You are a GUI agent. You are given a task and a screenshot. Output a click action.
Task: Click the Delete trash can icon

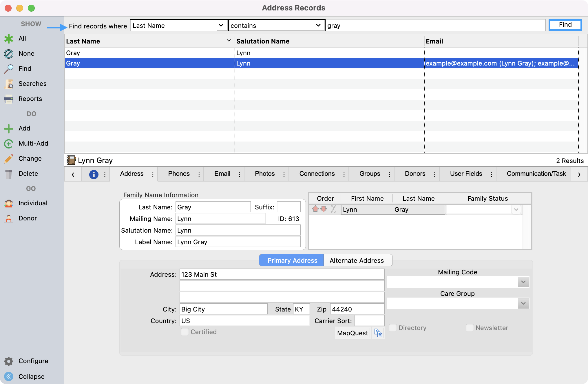(9, 174)
